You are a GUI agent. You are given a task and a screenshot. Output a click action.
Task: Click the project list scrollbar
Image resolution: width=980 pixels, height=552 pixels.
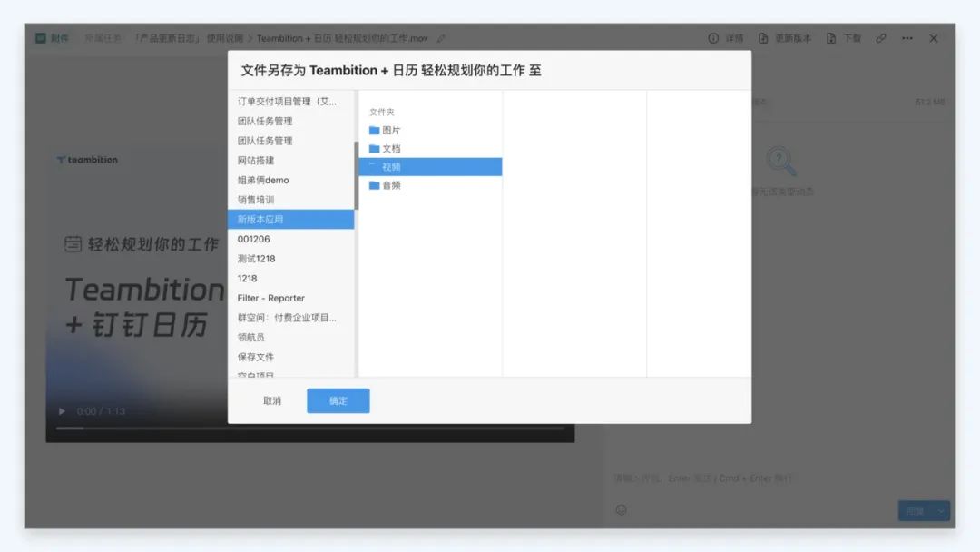356,175
